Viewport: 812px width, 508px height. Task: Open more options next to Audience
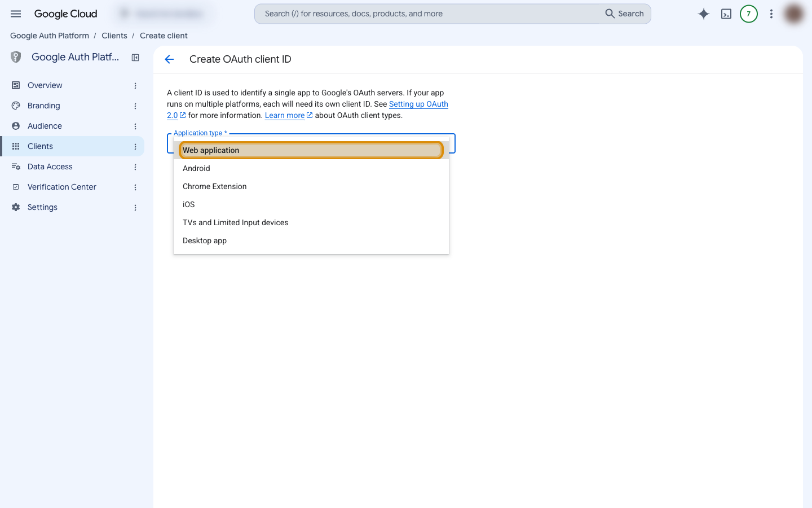point(135,126)
